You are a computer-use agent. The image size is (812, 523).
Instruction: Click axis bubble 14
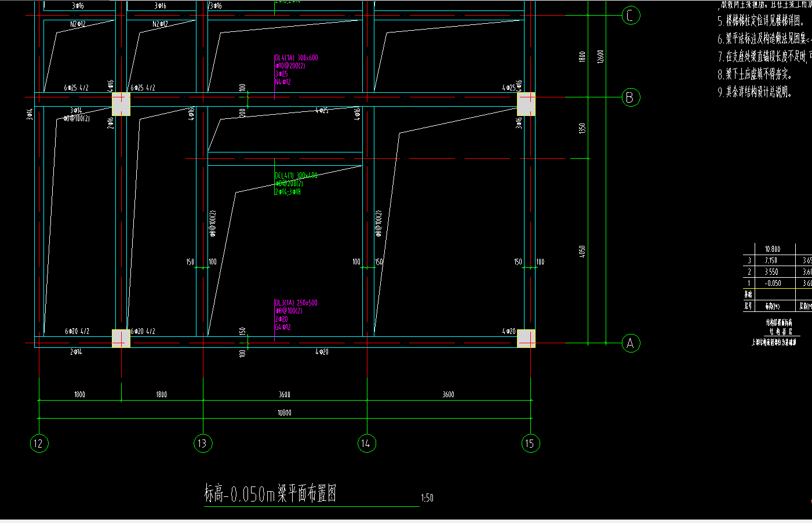366,444
